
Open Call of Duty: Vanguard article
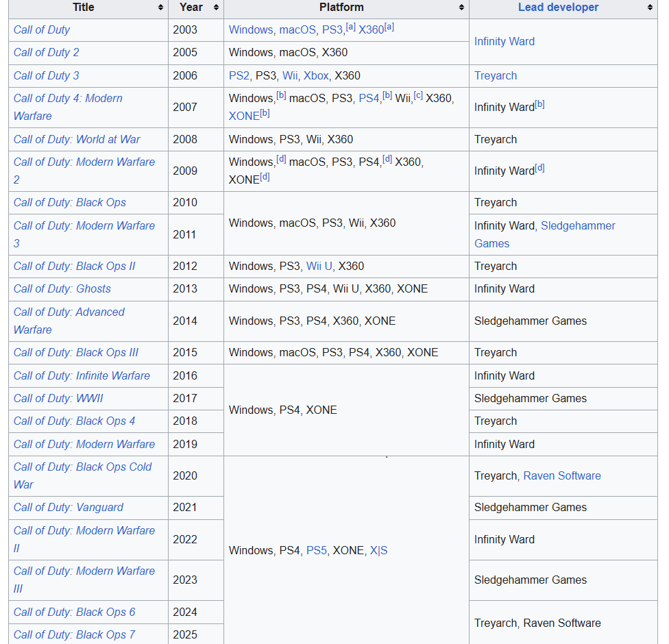(x=69, y=507)
